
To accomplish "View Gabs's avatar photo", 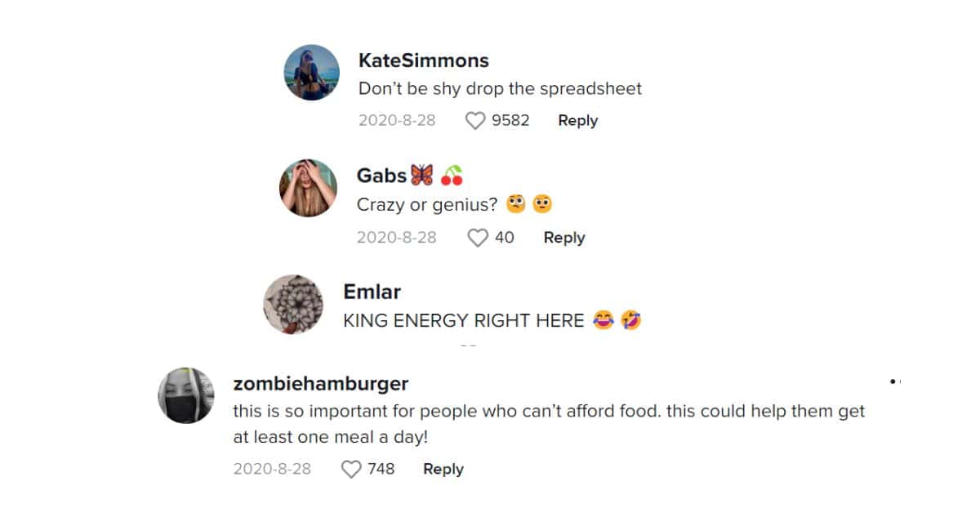I will (308, 188).
